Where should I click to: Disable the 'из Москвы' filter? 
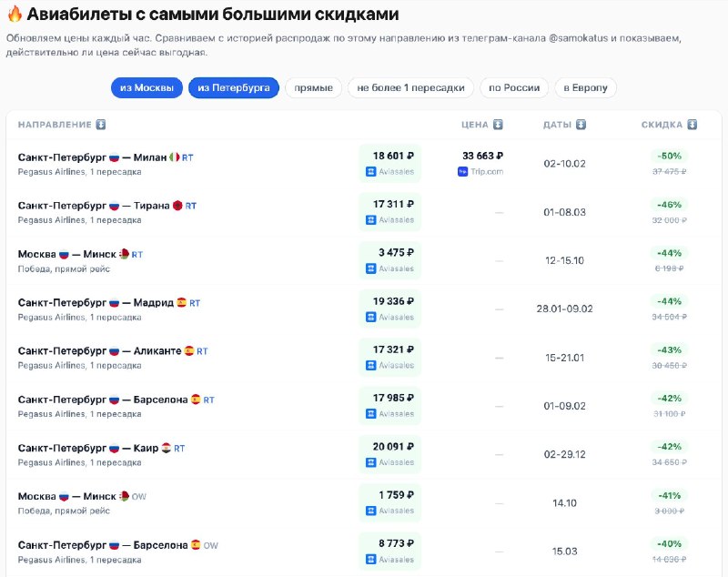point(147,87)
